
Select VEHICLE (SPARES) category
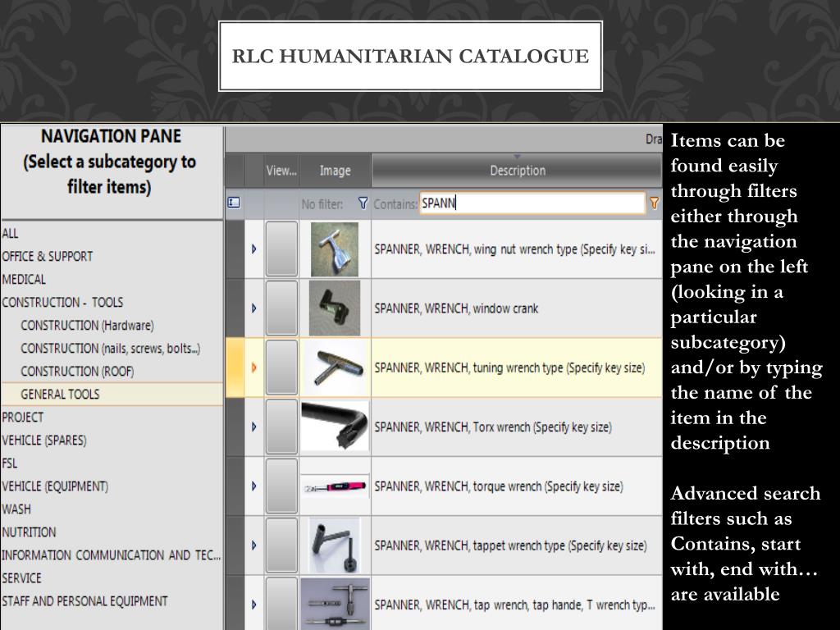tap(44, 441)
